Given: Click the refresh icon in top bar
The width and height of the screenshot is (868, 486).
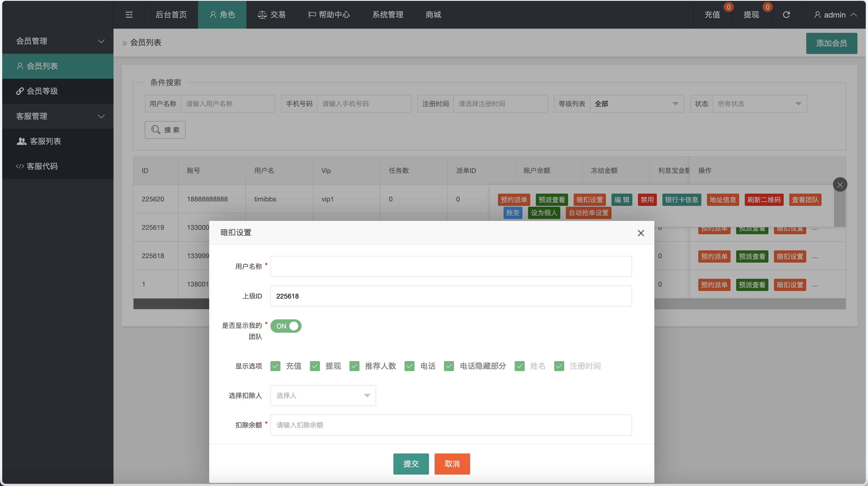Looking at the screenshot, I should tap(786, 14).
